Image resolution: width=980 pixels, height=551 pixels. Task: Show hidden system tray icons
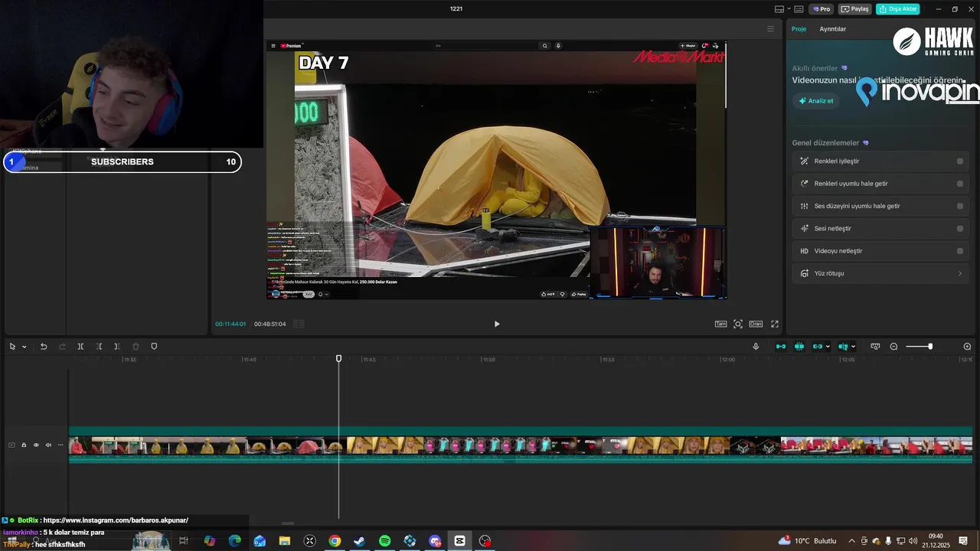click(852, 541)
